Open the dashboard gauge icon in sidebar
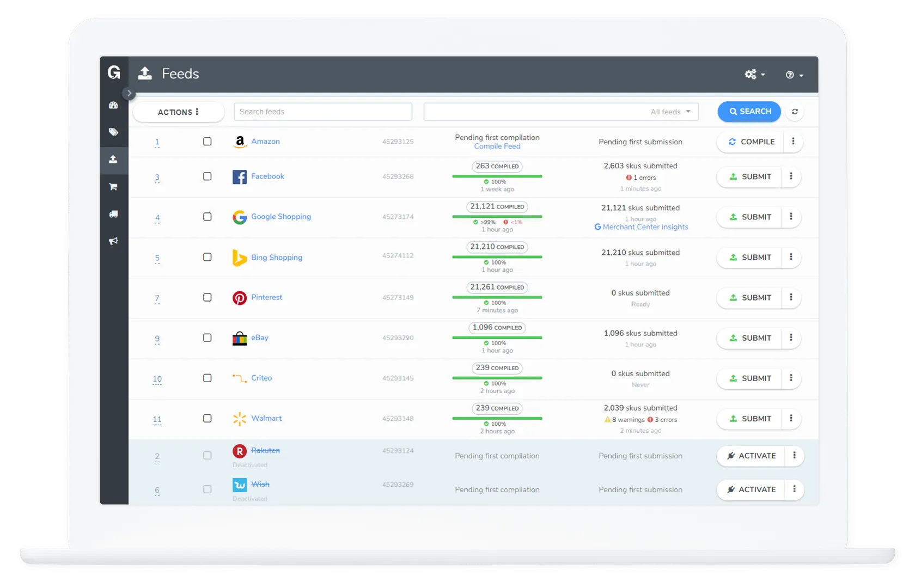915x588 pixels. click(x=113, y=105)
